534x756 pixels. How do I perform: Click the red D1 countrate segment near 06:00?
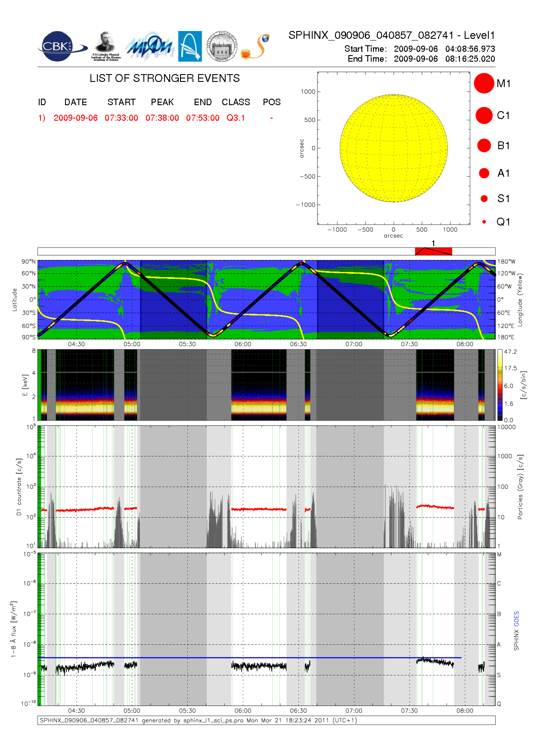(259, 509)
